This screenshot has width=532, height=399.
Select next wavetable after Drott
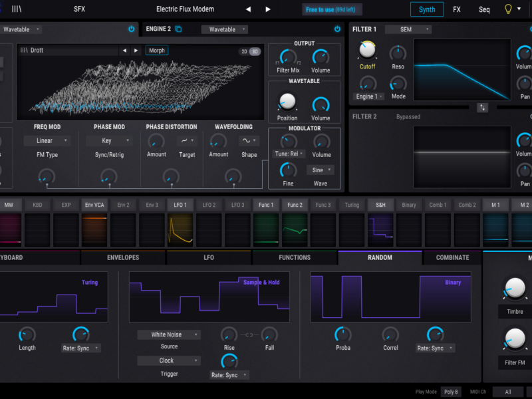136,51
